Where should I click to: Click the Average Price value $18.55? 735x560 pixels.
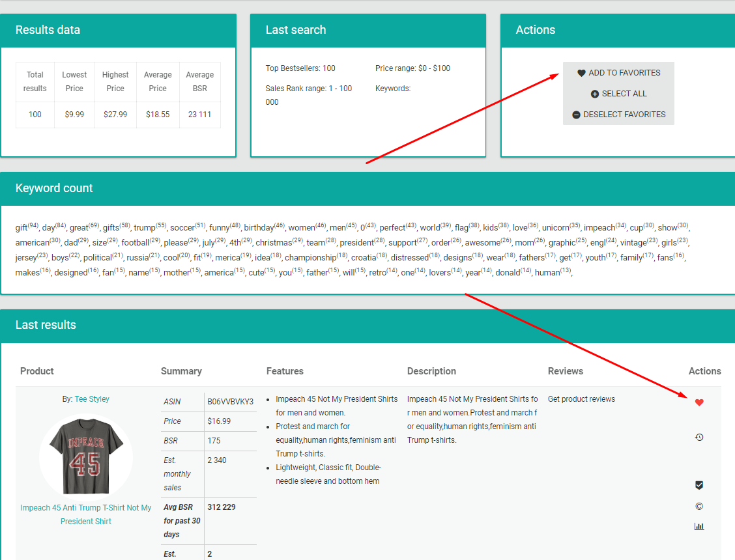coord(158,115)
